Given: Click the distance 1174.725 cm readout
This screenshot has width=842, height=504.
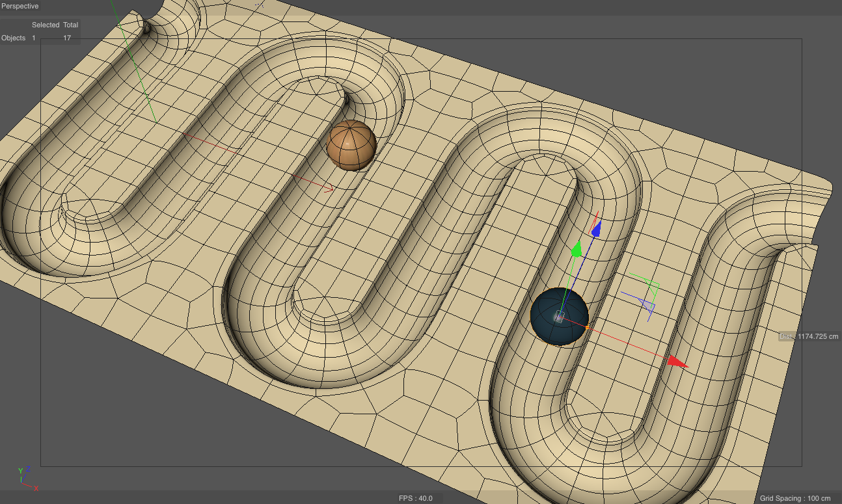Looking at the screenshot, I should point(809,336).
